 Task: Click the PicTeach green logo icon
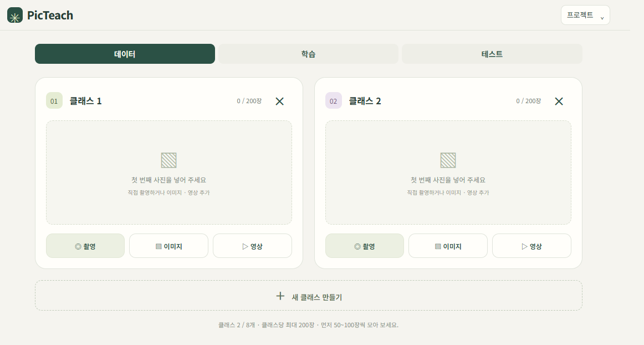(x=15, y=15)
